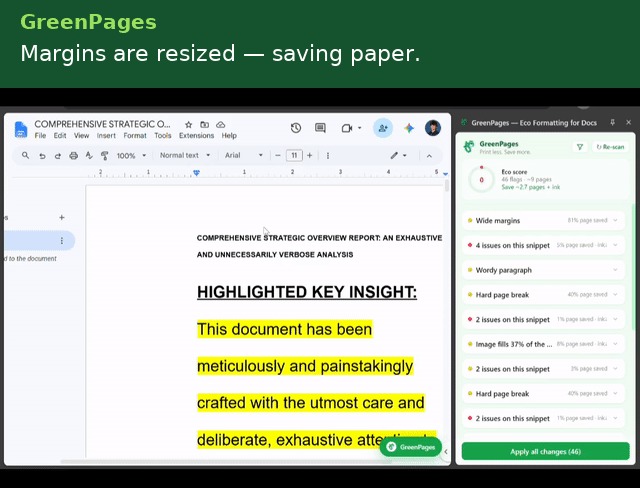Open the Format menu
640x488 pixels.
[x=135, y=135]
